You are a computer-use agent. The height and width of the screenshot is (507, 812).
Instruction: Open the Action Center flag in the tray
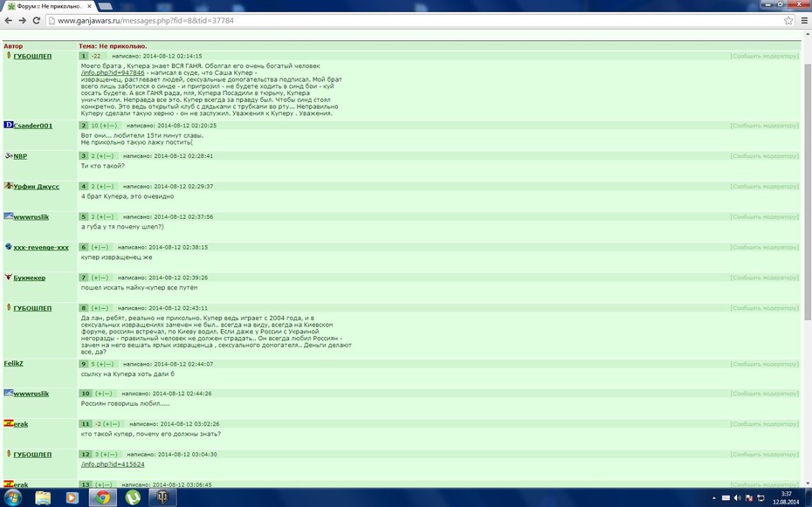(x=749, y=498)
